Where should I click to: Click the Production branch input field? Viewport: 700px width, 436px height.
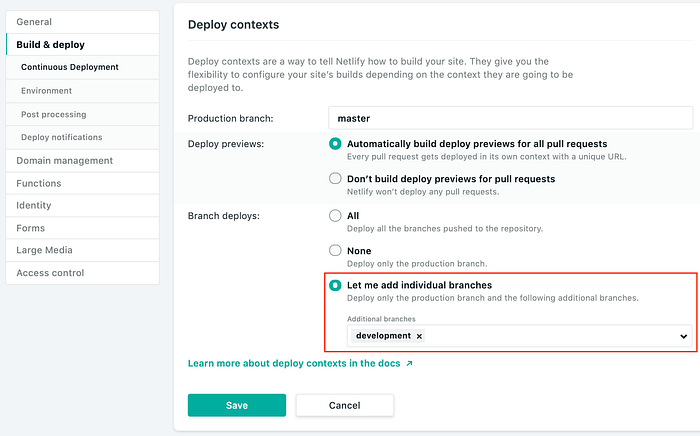click(511, 118)
